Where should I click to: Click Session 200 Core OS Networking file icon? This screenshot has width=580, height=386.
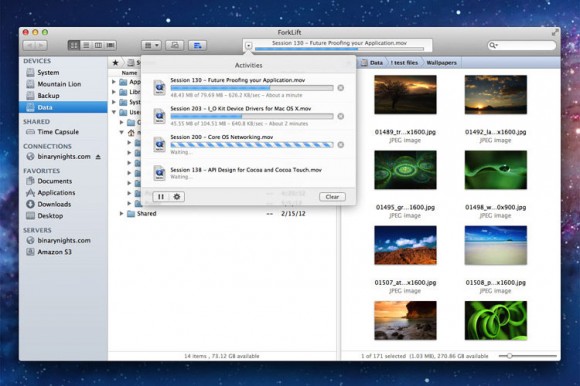click(159, 144)
